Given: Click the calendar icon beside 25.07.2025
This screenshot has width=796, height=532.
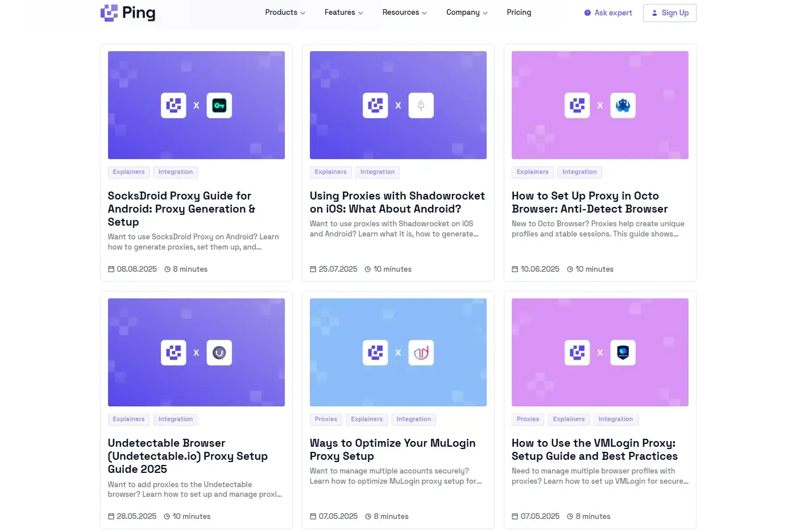Looking at the screenshot, I should pyautogui.click(x=313, y=269).
